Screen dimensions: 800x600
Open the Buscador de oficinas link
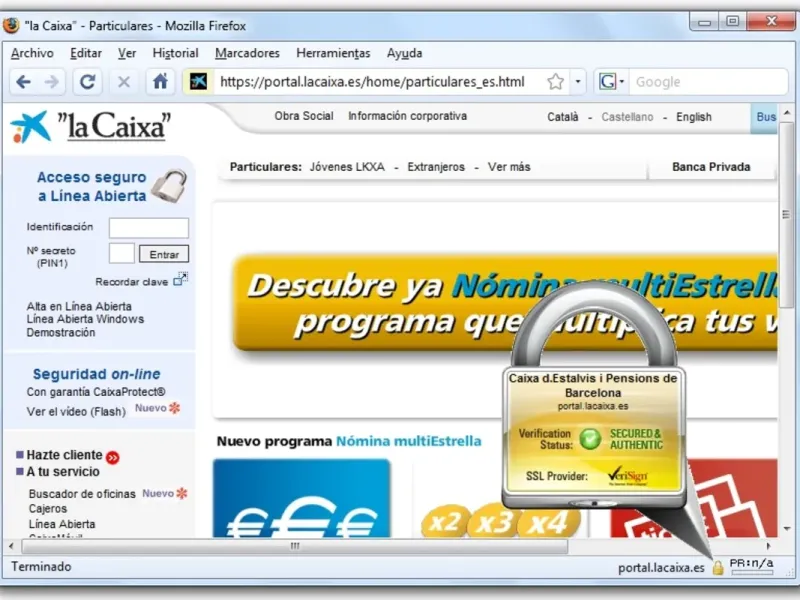[x=82, y=494]
